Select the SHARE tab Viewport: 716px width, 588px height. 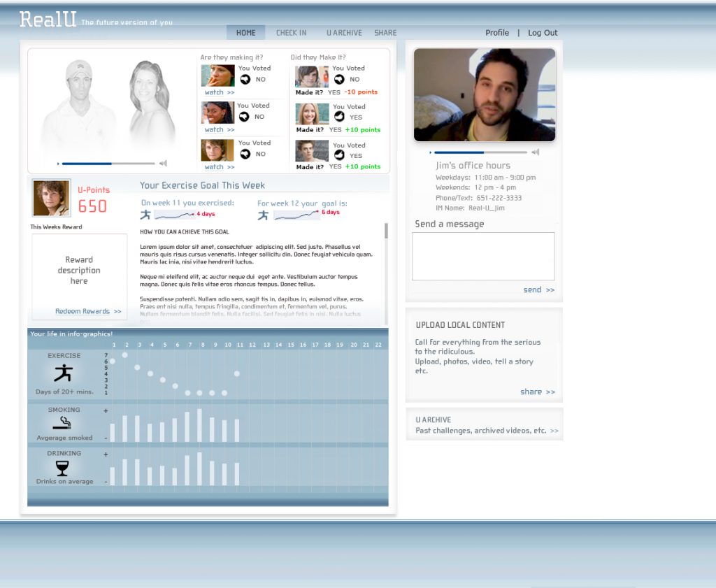tap(385, 33)
